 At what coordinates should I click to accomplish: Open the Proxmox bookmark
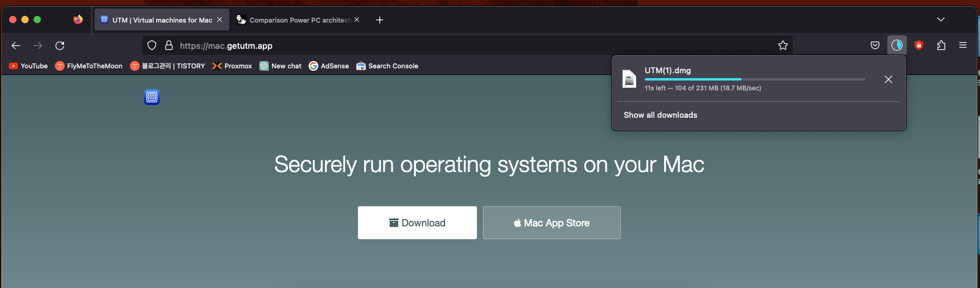coord(232,66)
